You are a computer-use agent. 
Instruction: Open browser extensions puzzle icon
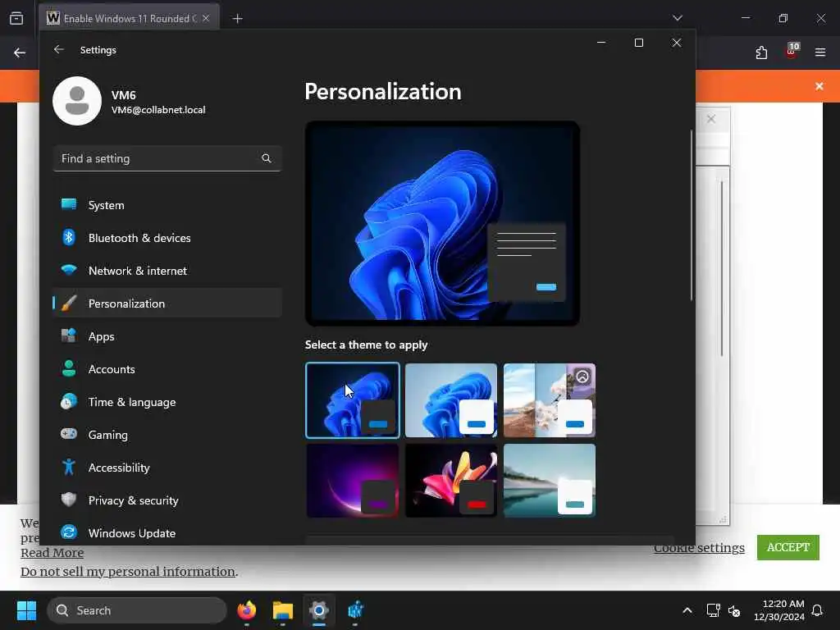pyautogui.click(x=761, y=52)
